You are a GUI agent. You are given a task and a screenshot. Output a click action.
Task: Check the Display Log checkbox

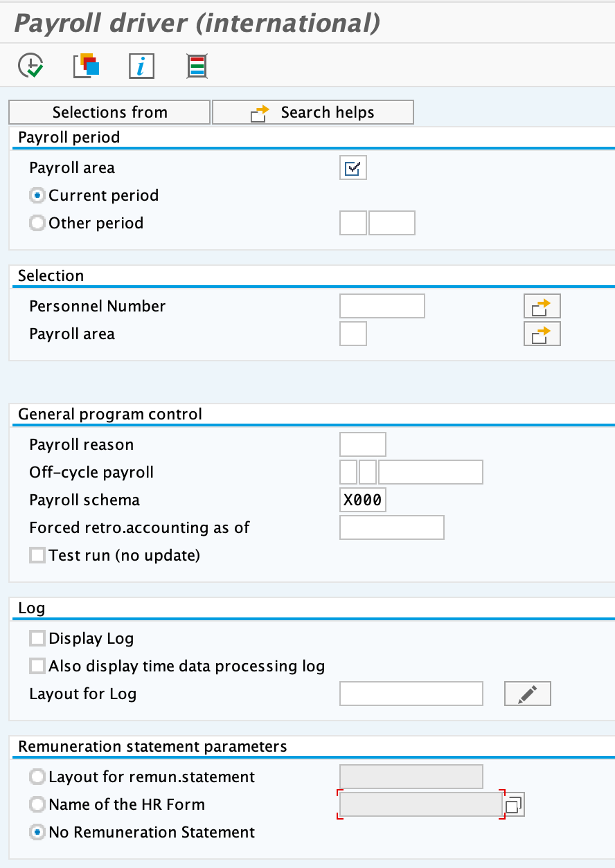(37, 638)
